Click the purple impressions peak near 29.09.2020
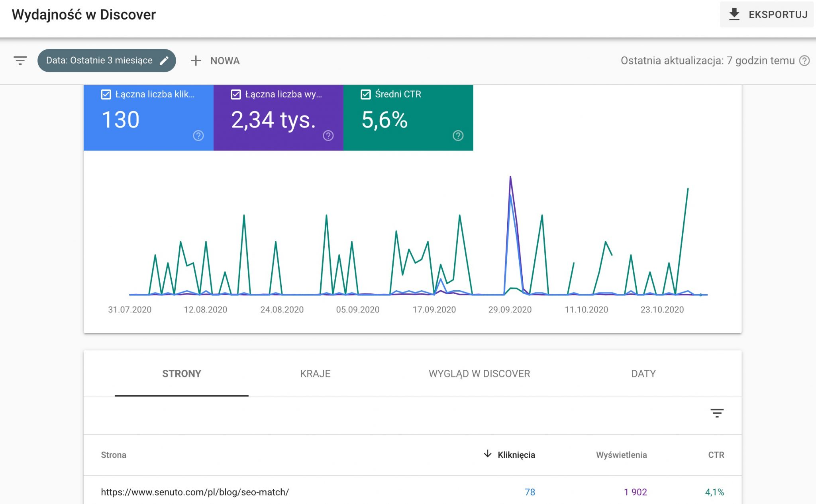 click(510, 177)
